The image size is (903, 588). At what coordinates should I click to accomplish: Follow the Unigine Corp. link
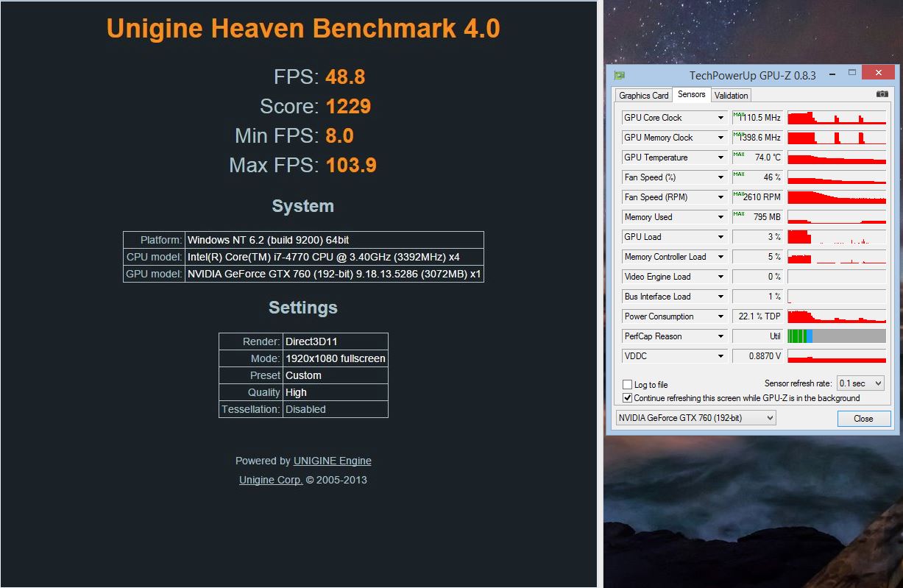[x=271, y=480]
